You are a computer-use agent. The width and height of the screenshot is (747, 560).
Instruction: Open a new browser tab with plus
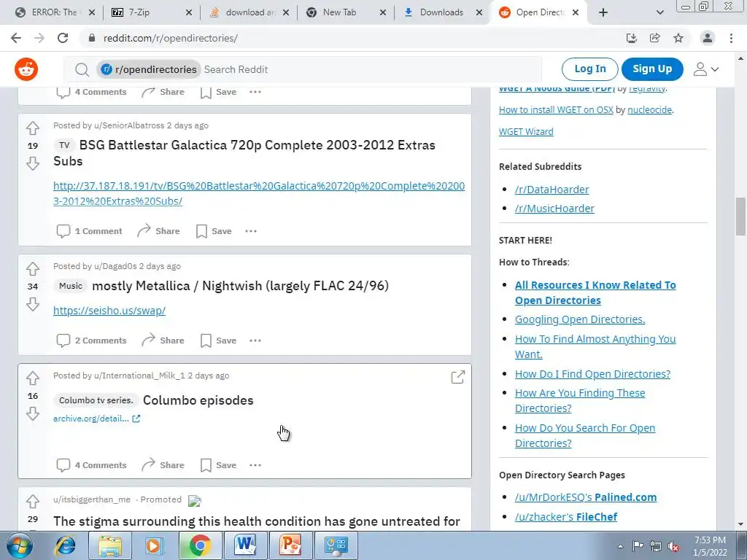603,13
